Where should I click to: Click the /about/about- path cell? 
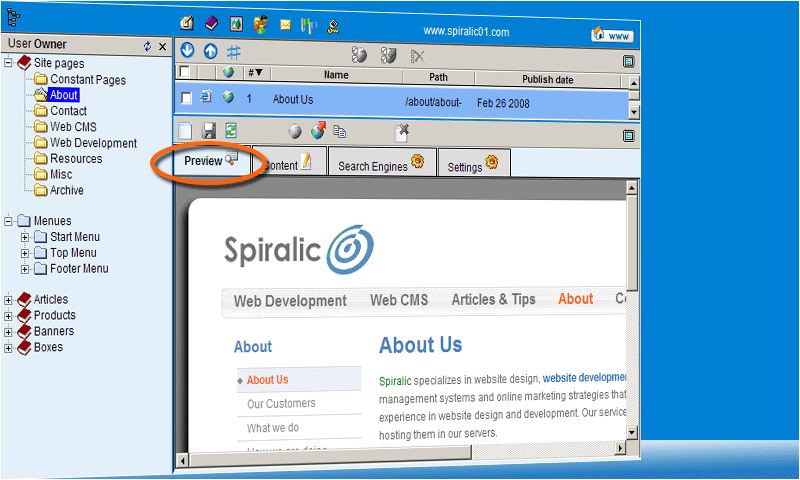click(433, 102)
